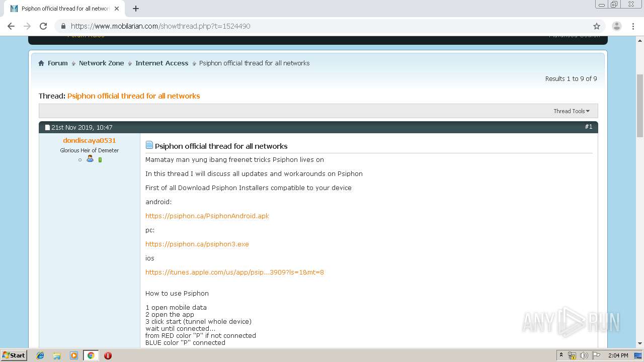Click the scrollbar up arrow
This screenshot has height=362, width=644.
pyautogui.click(x=640, y=39)
